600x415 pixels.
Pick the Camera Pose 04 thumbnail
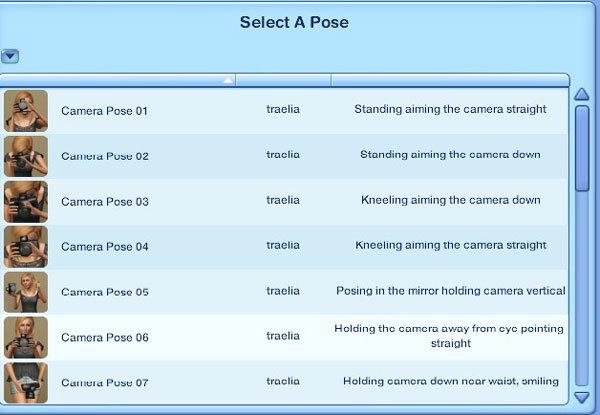(26, 247)
